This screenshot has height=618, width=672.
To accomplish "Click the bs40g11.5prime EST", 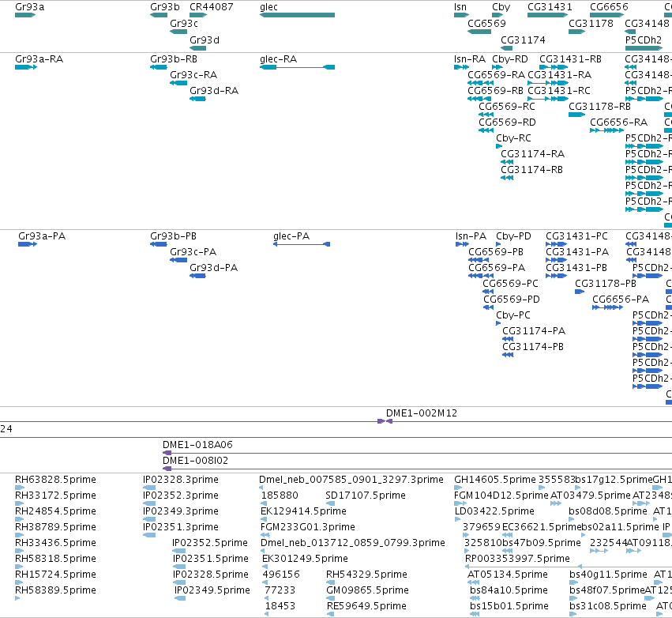I will coord(574,583).
